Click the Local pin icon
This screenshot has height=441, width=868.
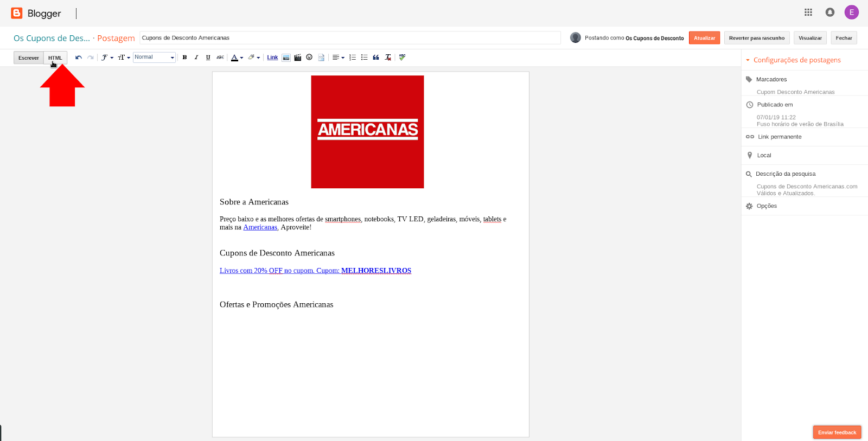(750, 155)
